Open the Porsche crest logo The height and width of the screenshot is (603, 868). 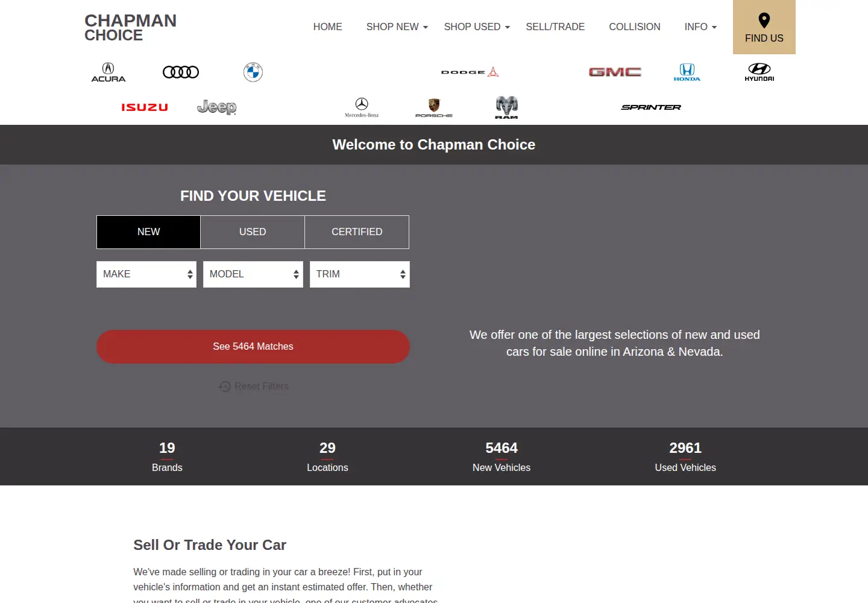click(x=434, y=107)
